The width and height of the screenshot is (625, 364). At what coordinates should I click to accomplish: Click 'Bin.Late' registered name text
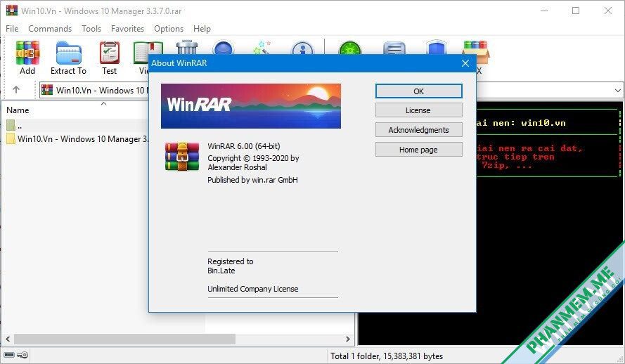(x=221, y=271)
